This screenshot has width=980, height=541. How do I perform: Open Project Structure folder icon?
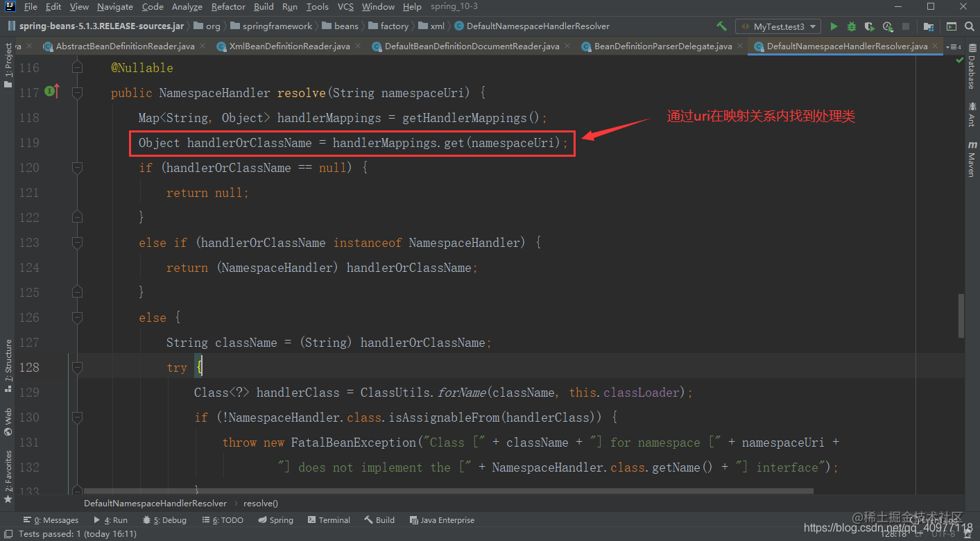(928, 26)
